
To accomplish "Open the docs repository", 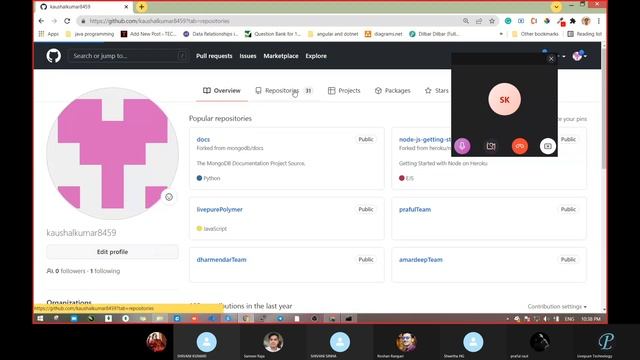I will [203, 140].
